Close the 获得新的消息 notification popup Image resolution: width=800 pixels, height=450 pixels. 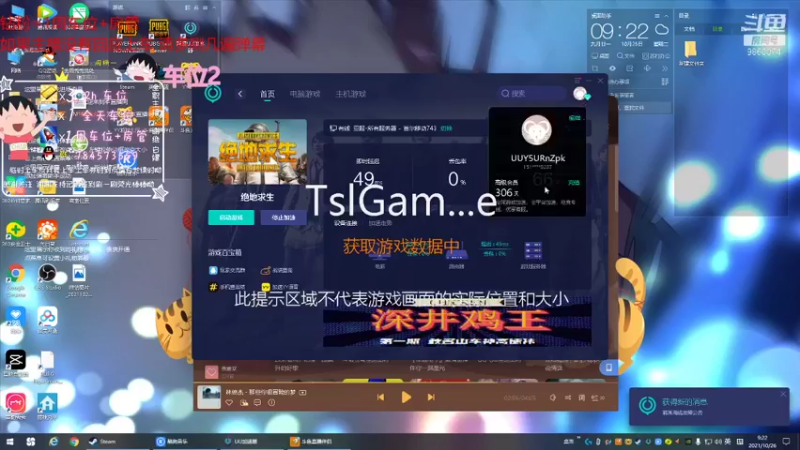783,394
